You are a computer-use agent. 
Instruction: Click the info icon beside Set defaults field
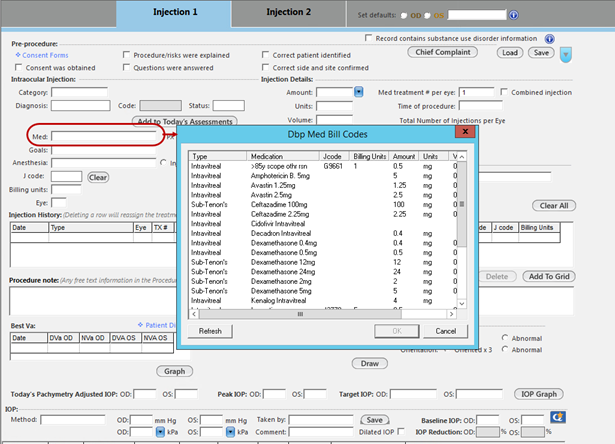[513, 15]
